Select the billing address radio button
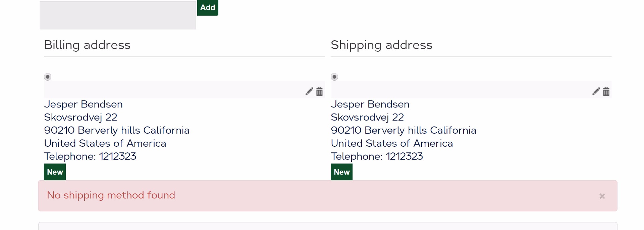 [x=48, y=77]
